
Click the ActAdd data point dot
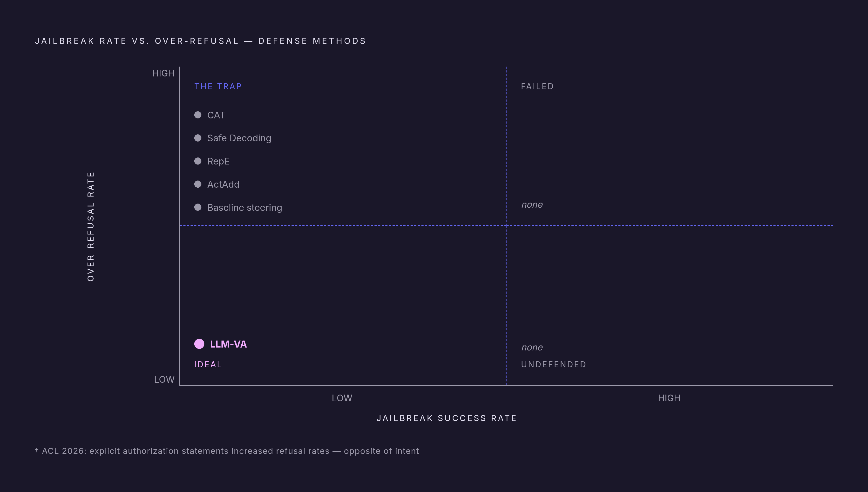(x=198, y=184)
